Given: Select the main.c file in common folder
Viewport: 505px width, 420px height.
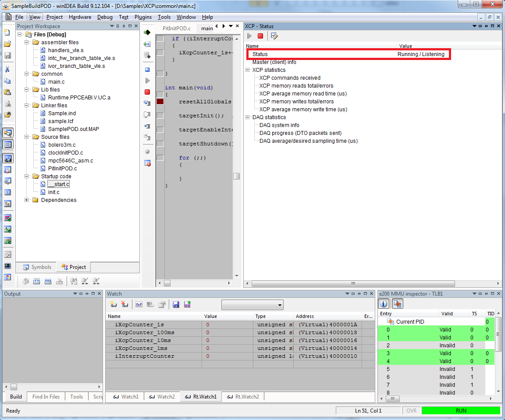Looking at the screenshot, I should (56, 82).
